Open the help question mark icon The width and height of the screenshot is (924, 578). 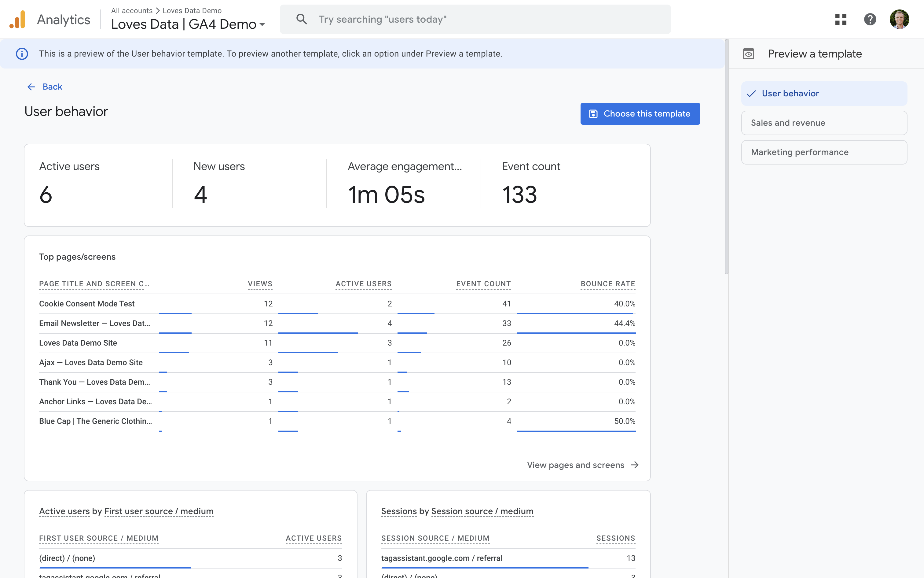(870, 20)
